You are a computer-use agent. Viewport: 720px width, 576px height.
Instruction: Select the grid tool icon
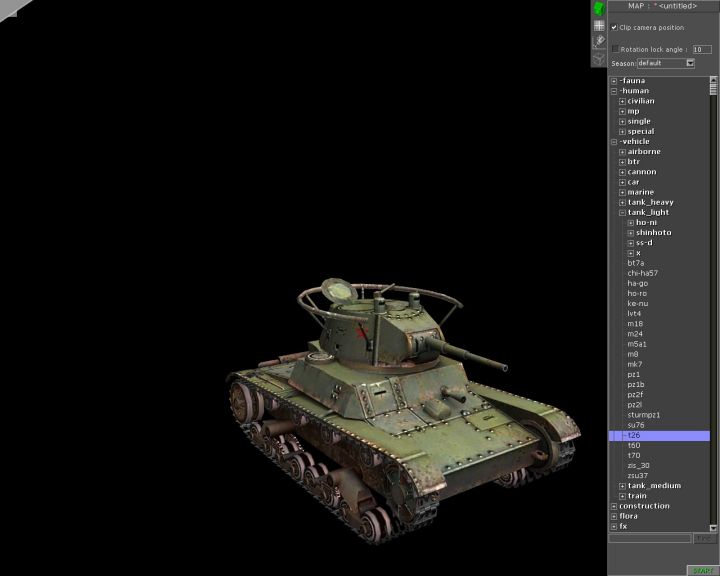(599, 25)
